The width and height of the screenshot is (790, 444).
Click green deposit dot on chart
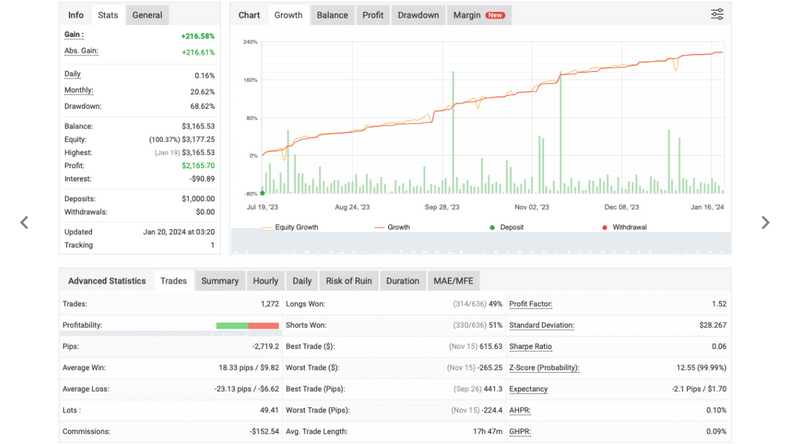click(x=262, y=193)
